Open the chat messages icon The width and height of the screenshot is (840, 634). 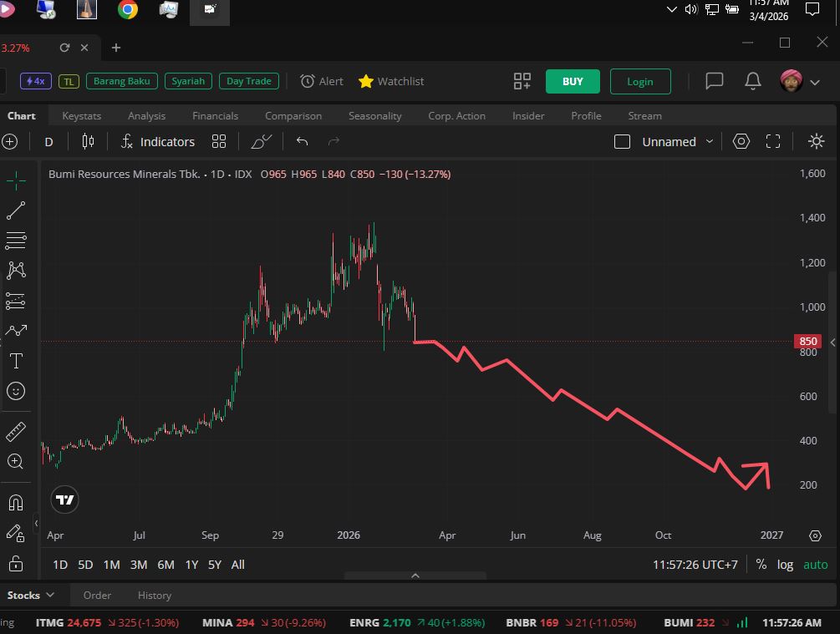tap(715, 81)
